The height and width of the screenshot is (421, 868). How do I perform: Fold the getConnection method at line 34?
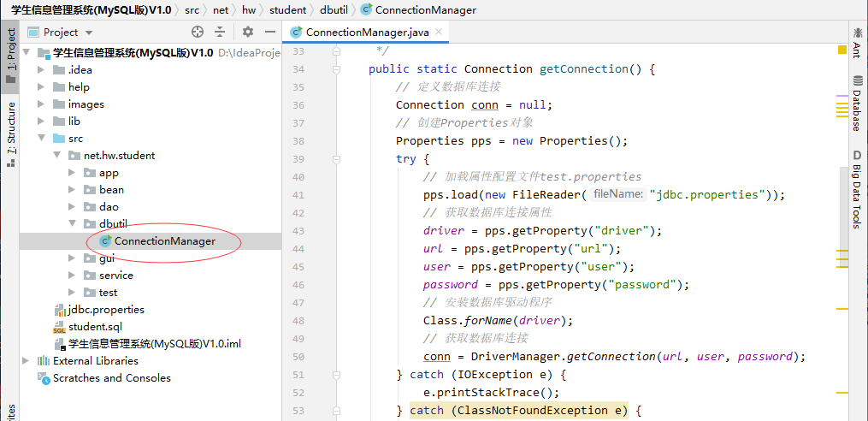click(x=336, y=69)
